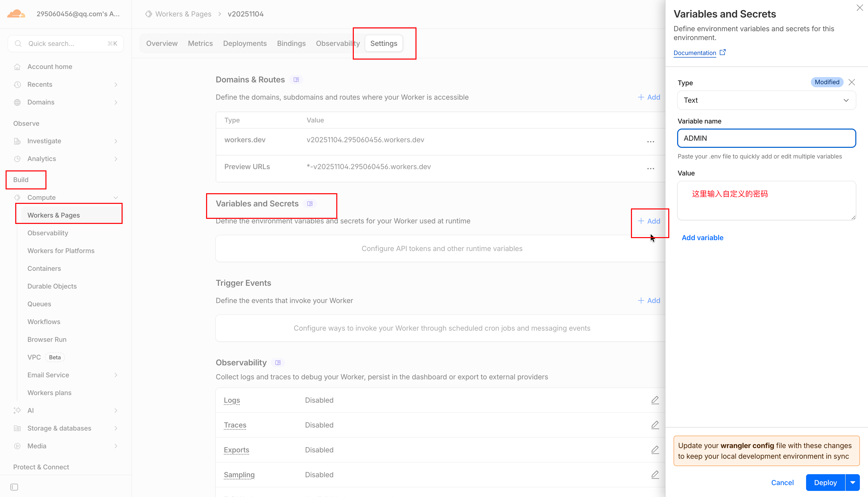868x497 pixels.
Task: Switch to the Deployments tab
Action: click(245, 43)
